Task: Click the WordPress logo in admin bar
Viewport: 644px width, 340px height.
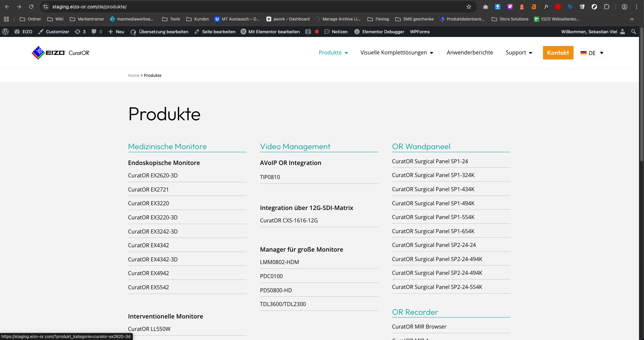Action: point(5,32)
